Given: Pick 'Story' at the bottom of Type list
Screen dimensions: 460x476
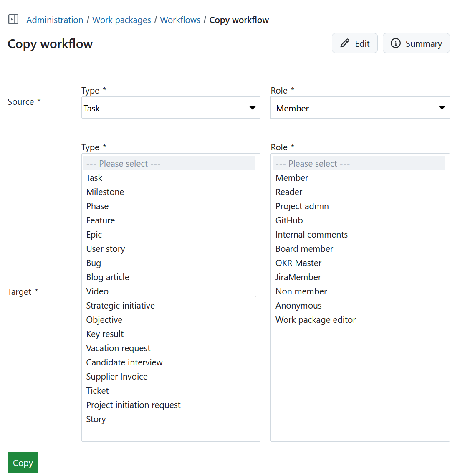Looking at the screenshot, I should pos(96,419).
